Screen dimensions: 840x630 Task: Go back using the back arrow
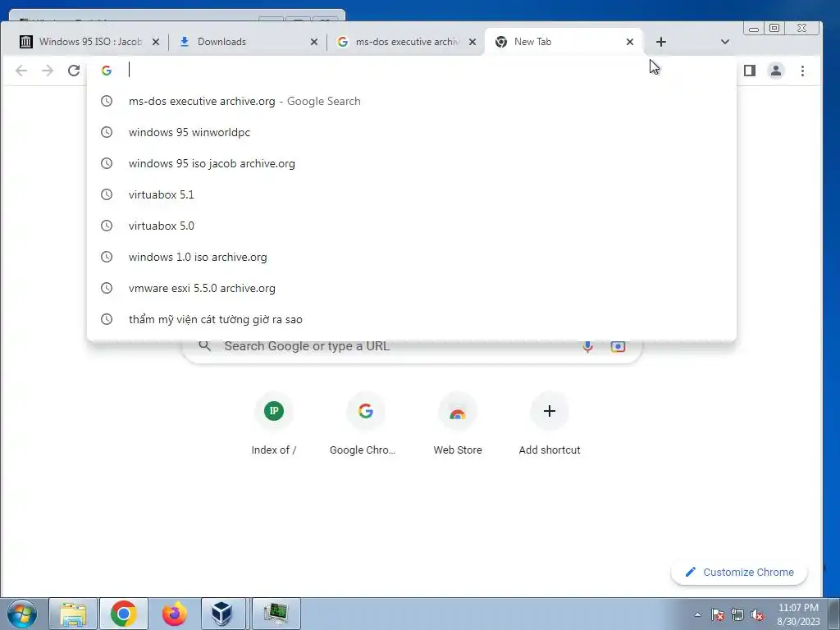tap(21, 71)
